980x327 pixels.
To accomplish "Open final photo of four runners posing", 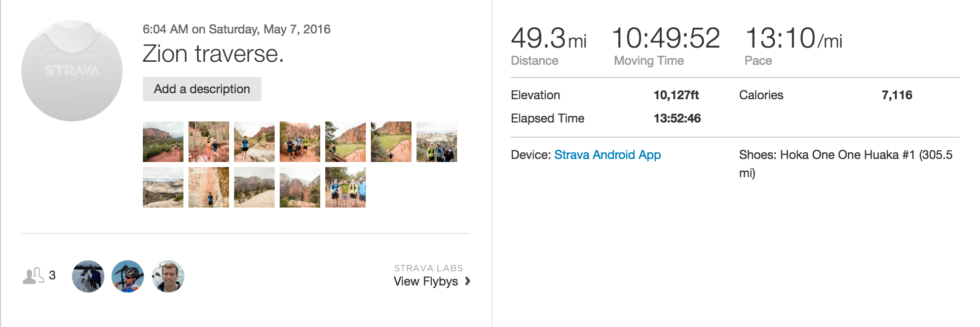I will tap(346, 187).
